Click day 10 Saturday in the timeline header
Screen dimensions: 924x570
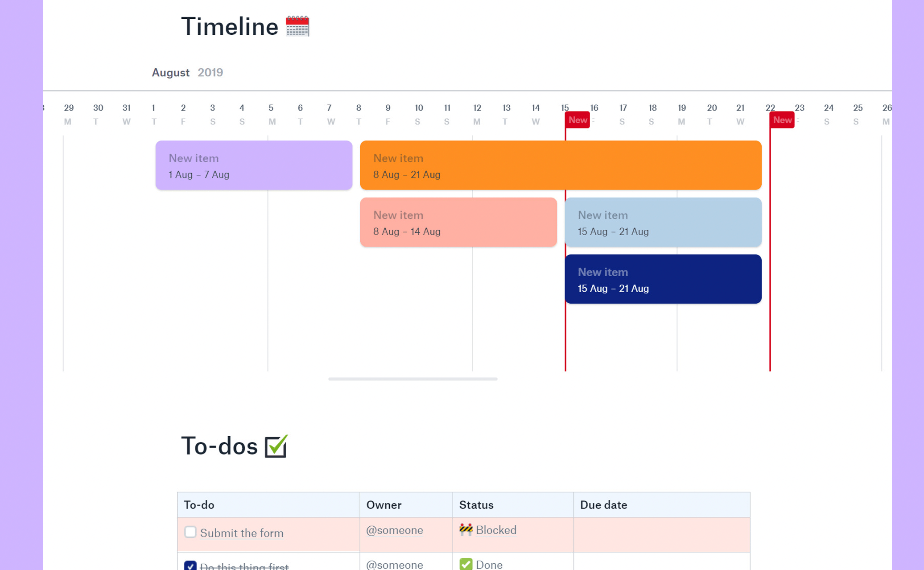[418, 114]
